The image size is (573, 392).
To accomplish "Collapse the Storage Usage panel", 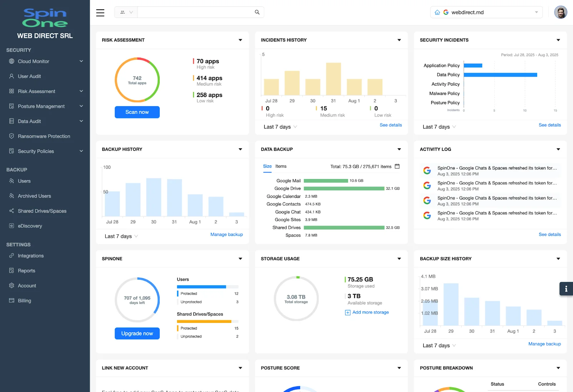I will [x=399, y=258].
